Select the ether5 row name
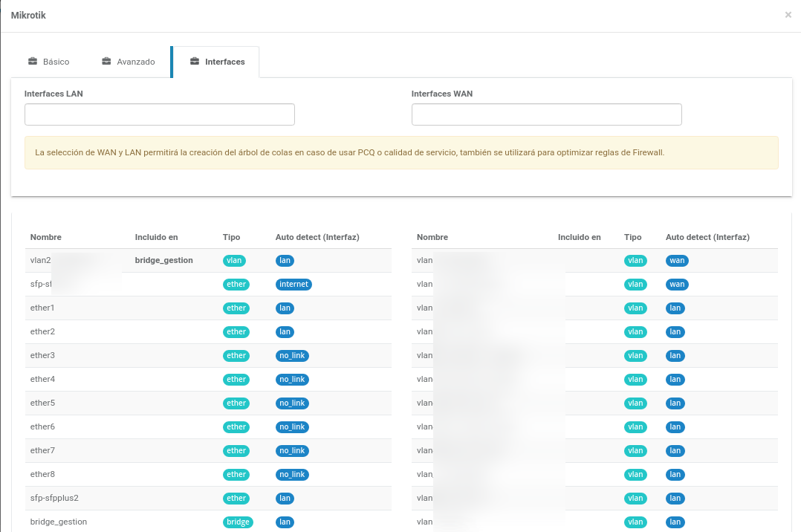 [x=42, y=403]
